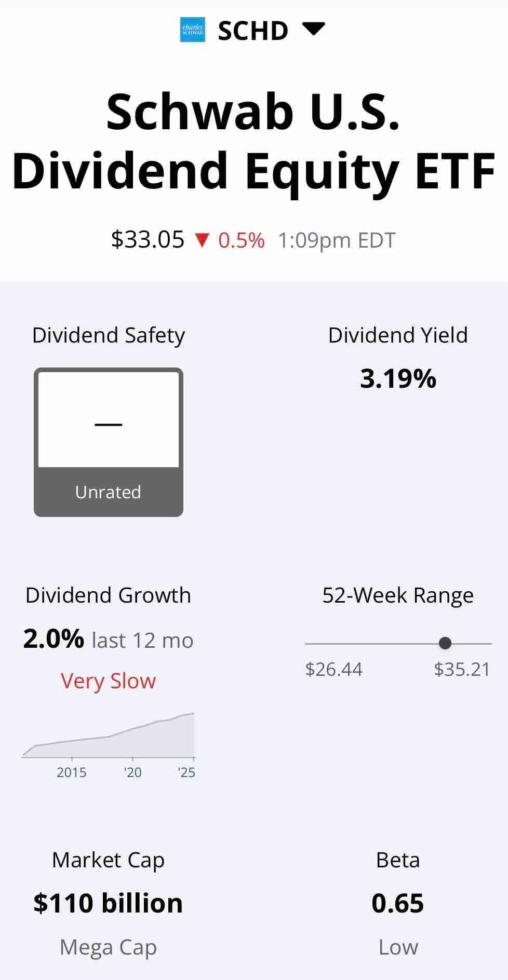
Task: Click the Dividend Safety heading
Action: [109, 335]
